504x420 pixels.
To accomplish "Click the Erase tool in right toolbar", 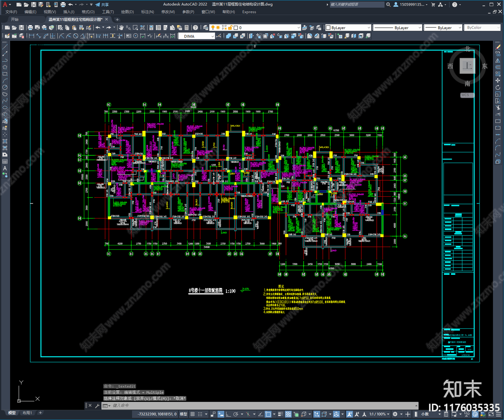I will pos(498,47).
